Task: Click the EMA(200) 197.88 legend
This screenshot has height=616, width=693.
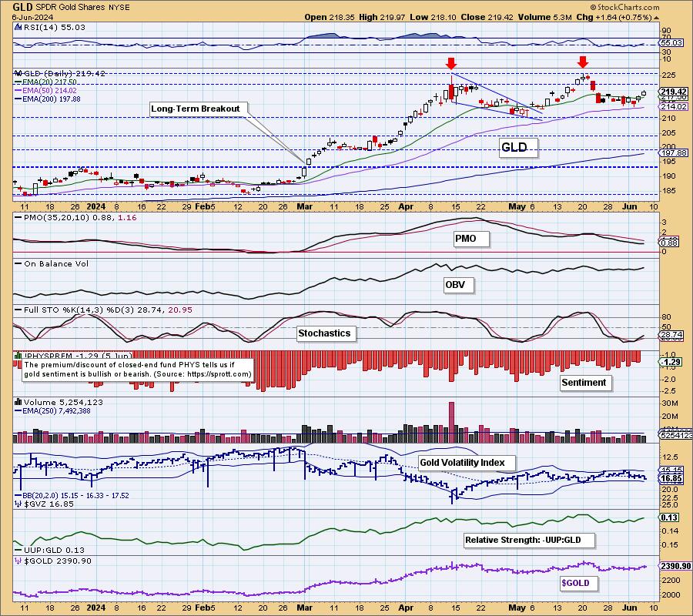Action: click(48, 99)
